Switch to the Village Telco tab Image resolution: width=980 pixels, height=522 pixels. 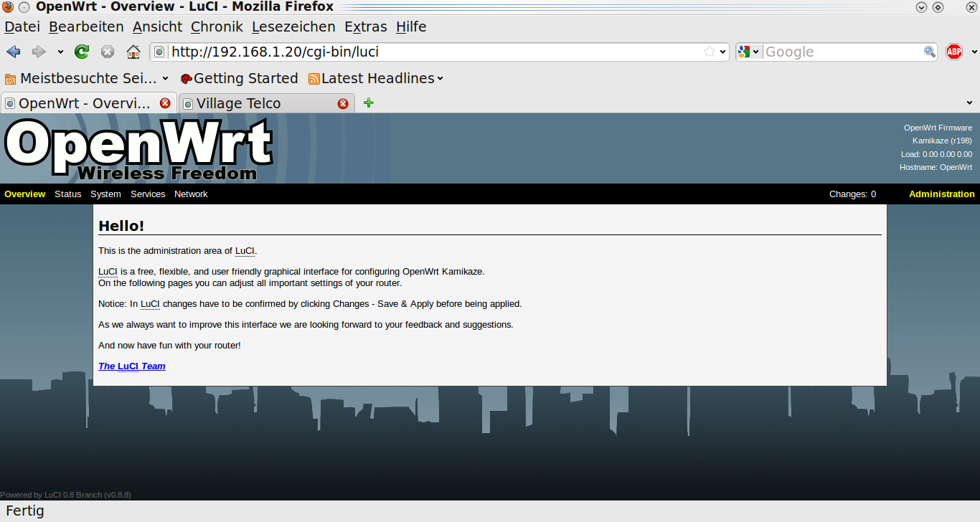click(265, 103)
